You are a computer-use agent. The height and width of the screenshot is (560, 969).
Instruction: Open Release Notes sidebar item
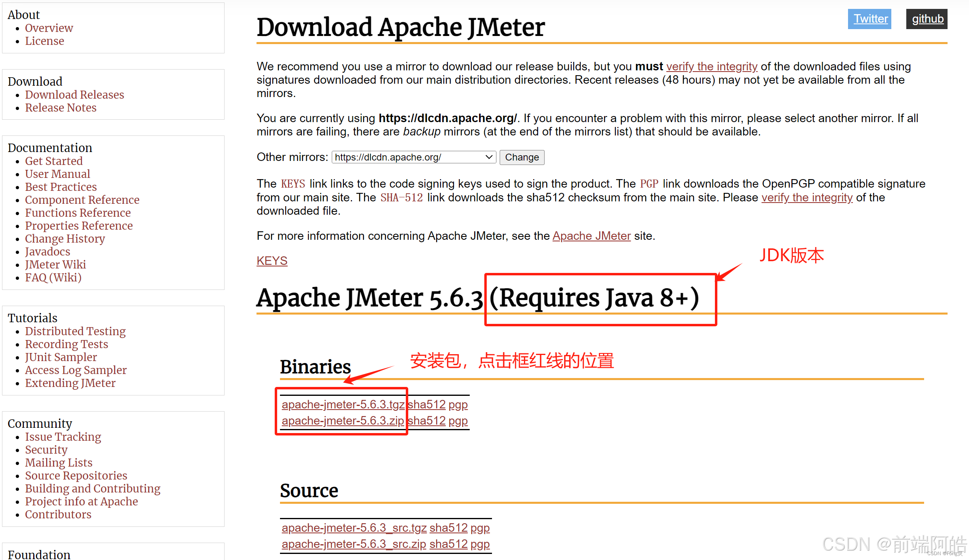pos(61,108)
